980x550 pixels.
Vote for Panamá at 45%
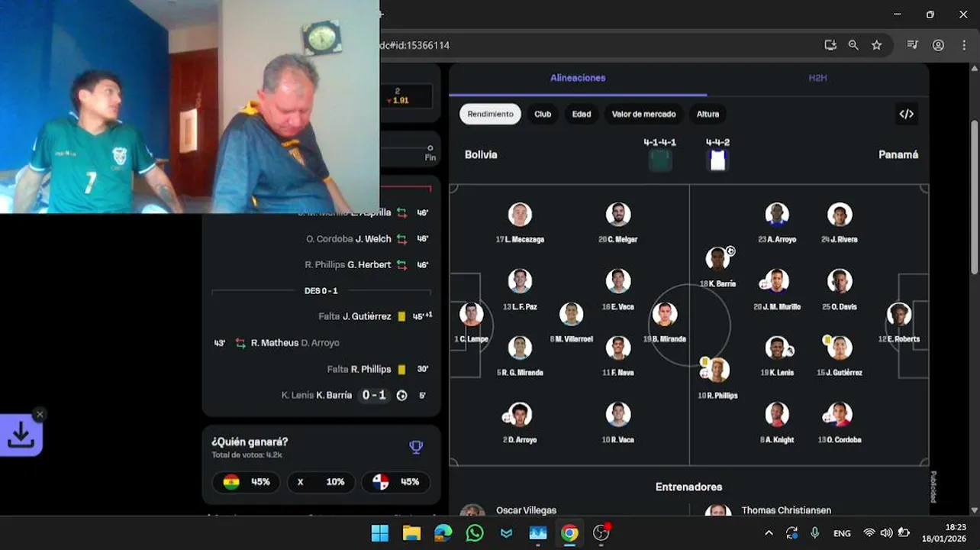point(396,482)
